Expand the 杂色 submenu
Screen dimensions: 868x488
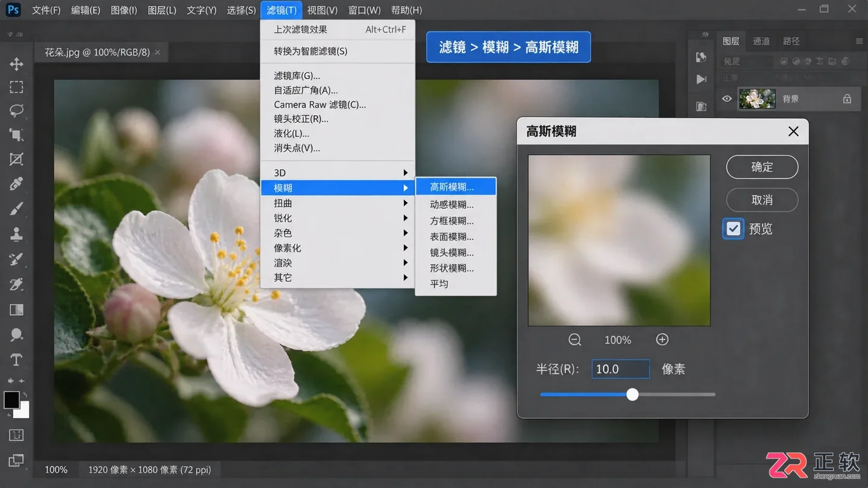(338, 233)
